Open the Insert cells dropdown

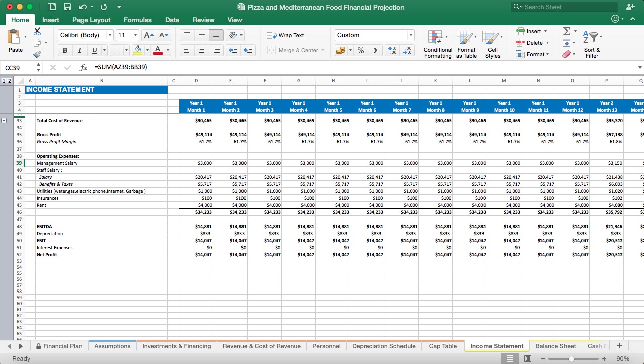click(545, 31)
